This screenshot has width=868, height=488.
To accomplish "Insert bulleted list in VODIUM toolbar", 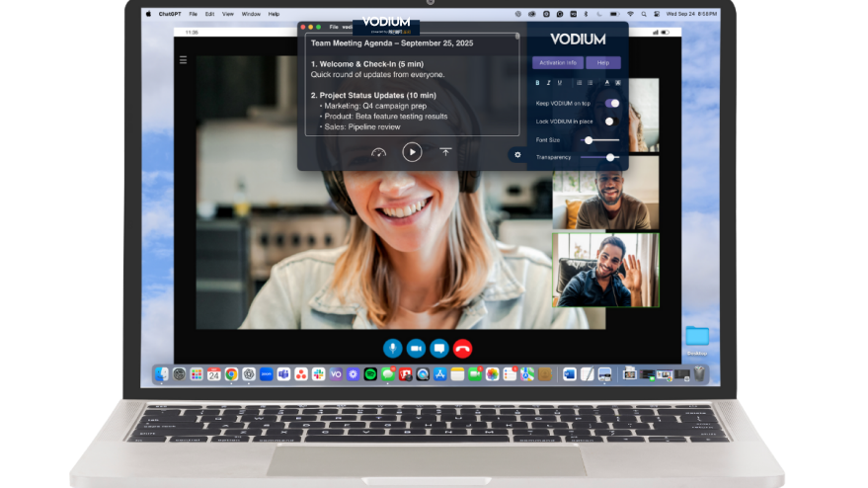I will (x=591, y=83).
